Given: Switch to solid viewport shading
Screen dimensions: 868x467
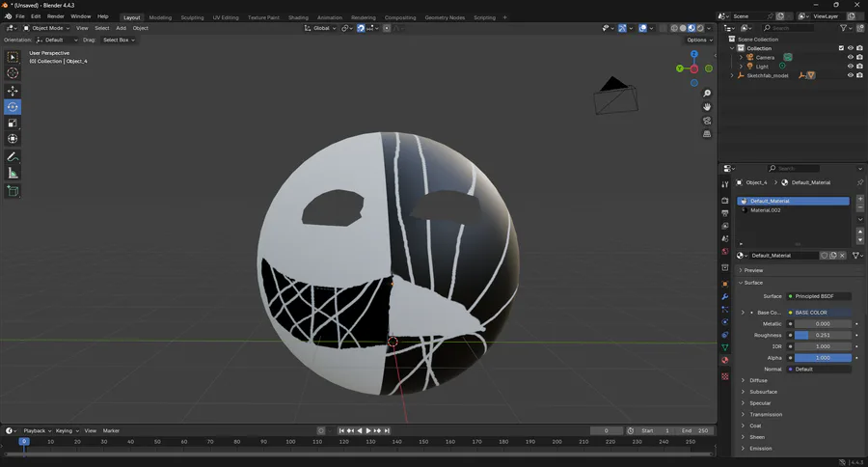Looking at the screenshot, I should (x=683, y=28).
